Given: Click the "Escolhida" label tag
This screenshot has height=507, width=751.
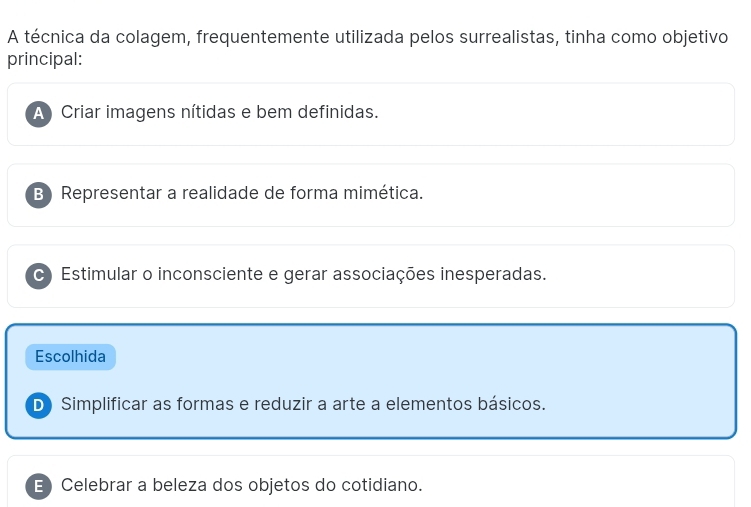Looking at the screenshot, I should pyautogui.click(x=70, y=356).
